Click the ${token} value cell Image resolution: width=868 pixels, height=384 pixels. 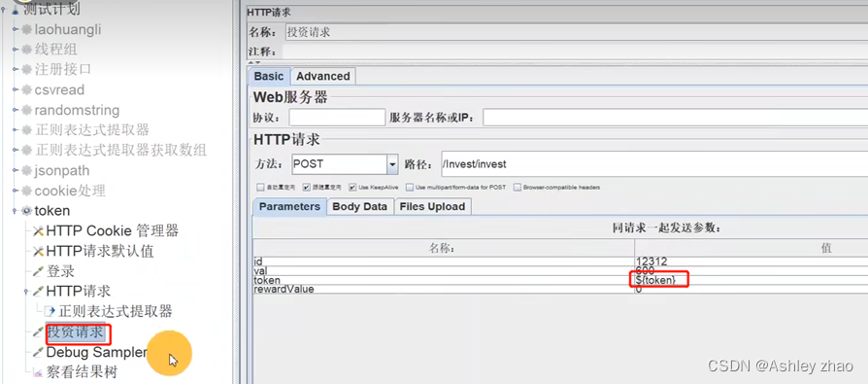point(751,280)
